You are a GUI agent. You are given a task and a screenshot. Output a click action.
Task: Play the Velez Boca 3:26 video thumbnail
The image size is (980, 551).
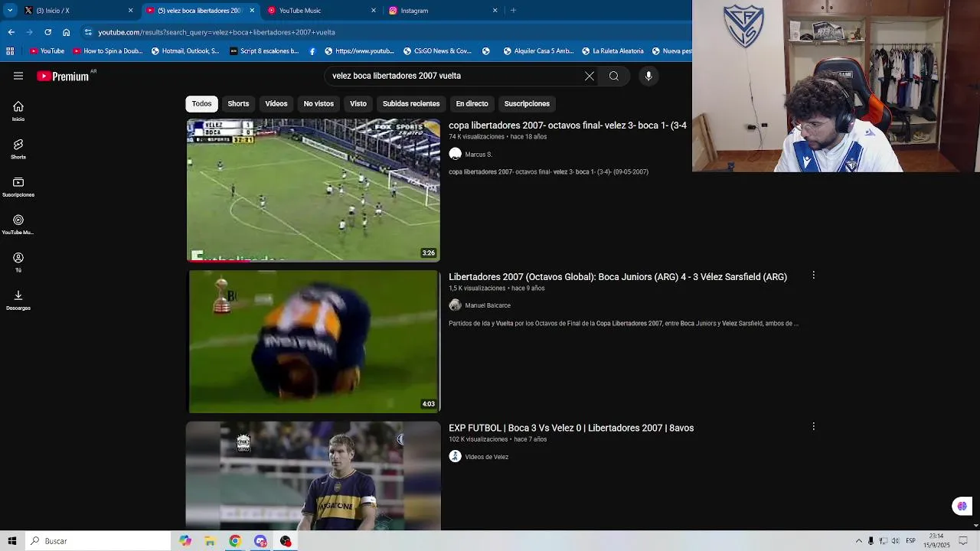pyautogui.click(x=313, y=190)
